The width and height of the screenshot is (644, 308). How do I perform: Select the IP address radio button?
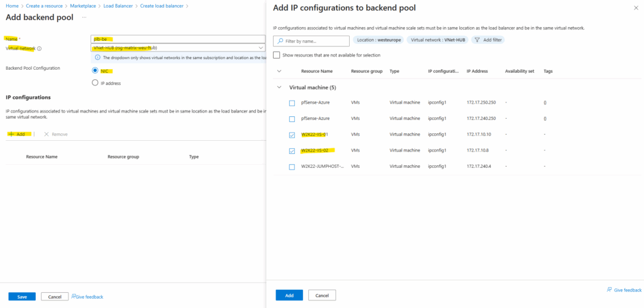pos(95,82)
